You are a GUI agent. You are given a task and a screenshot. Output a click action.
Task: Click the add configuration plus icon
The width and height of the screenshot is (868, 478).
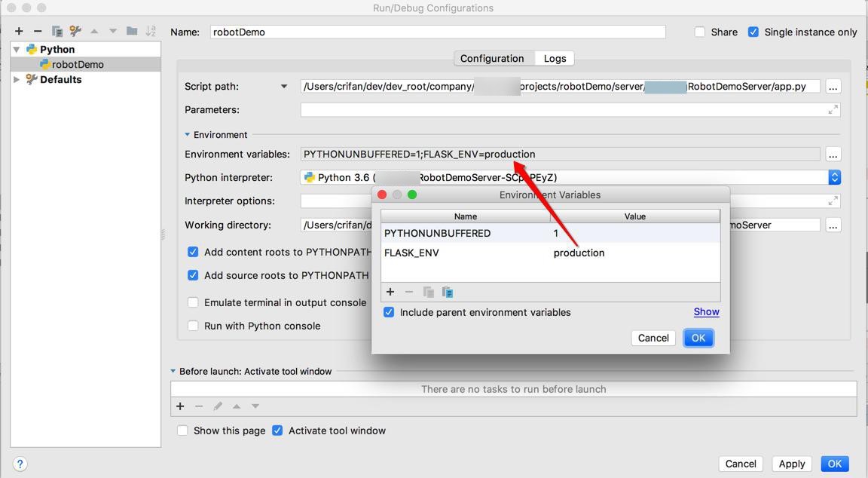(19, 31)
